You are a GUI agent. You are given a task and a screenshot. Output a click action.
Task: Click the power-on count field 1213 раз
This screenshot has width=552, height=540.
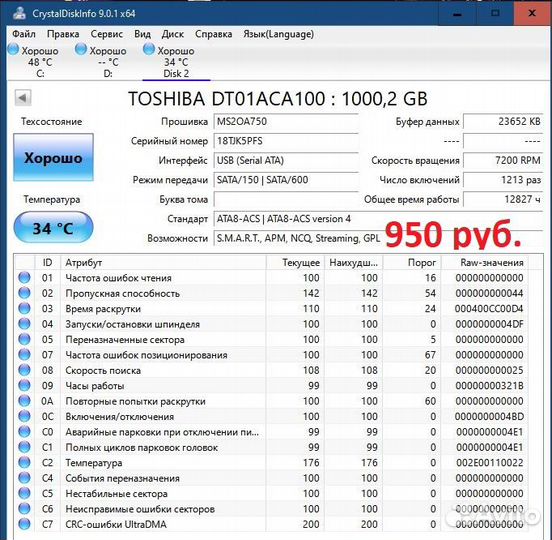pyautogui.click(x=503, y=180)
